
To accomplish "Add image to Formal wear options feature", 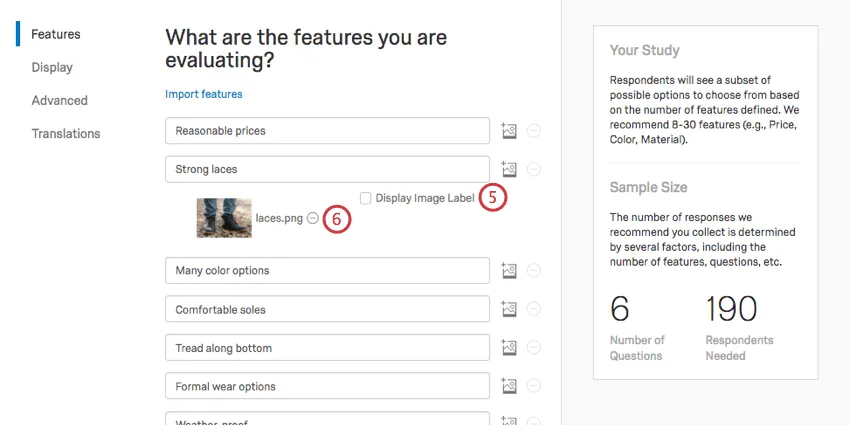I will pyautogui.click(x=509, y=386).
